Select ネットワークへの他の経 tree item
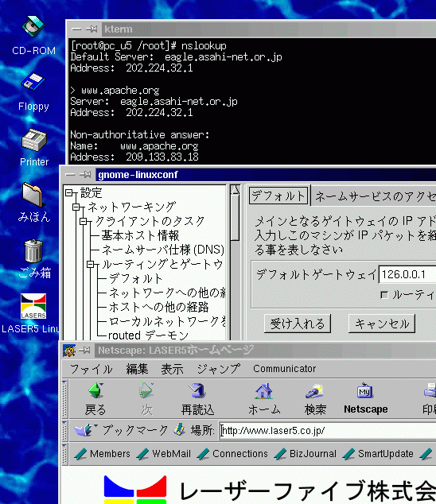Viewport: 436px width, 504px height. (167, 293)
